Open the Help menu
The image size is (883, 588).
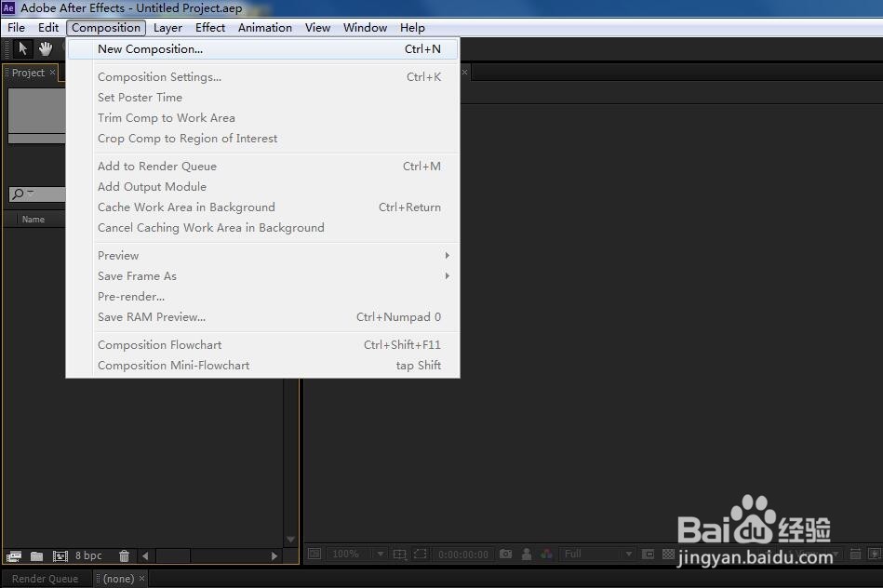coord(412,28)
